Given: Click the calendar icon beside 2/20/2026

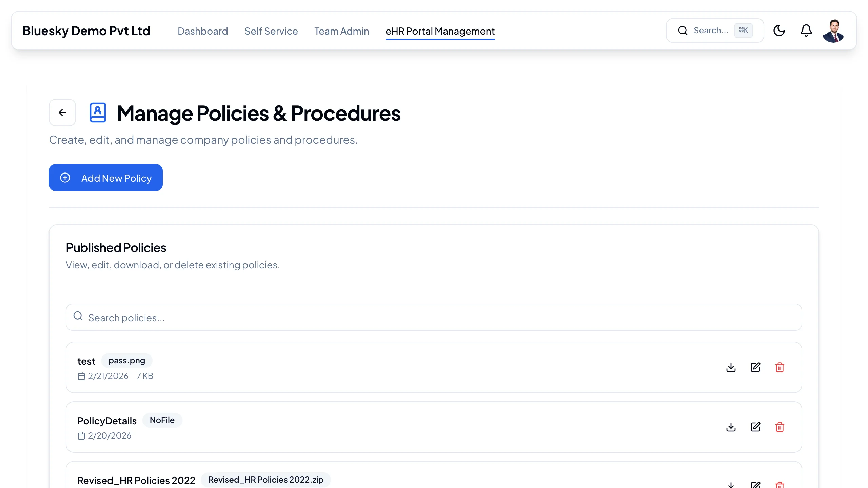Looking at the screenshot, I should pos(81,436).
